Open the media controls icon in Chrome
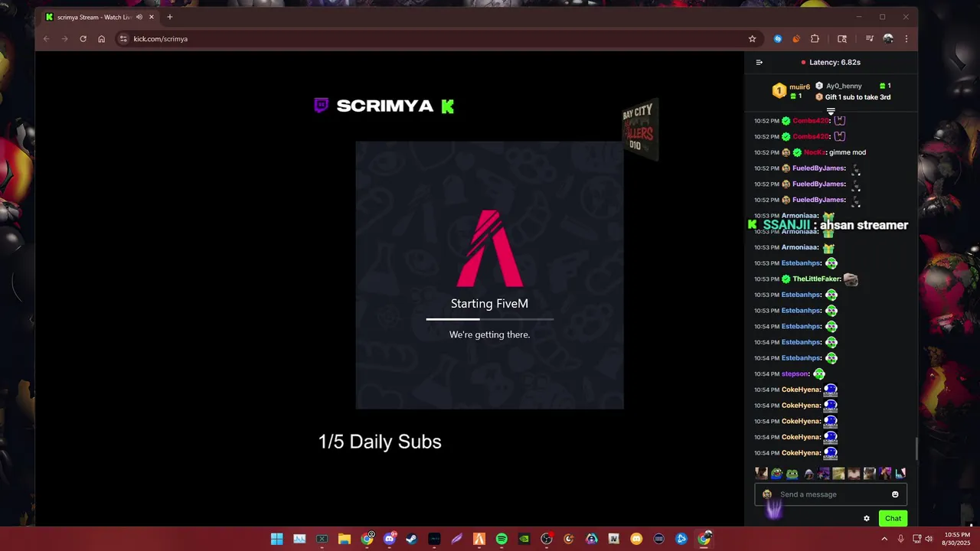This screenshot has height=551, width=980. pyautogui.click(x=870, y=39)
